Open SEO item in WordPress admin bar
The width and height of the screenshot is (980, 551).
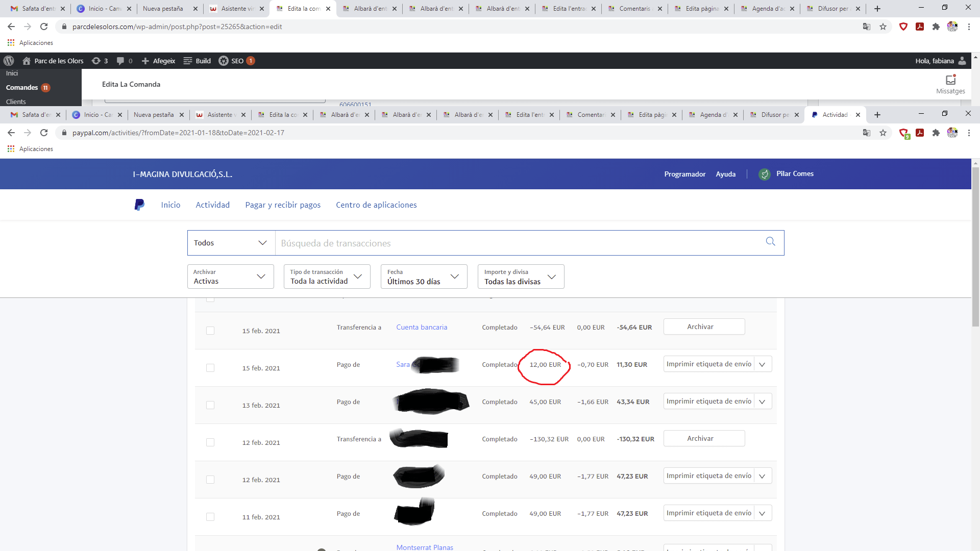(x=237, y=61)
